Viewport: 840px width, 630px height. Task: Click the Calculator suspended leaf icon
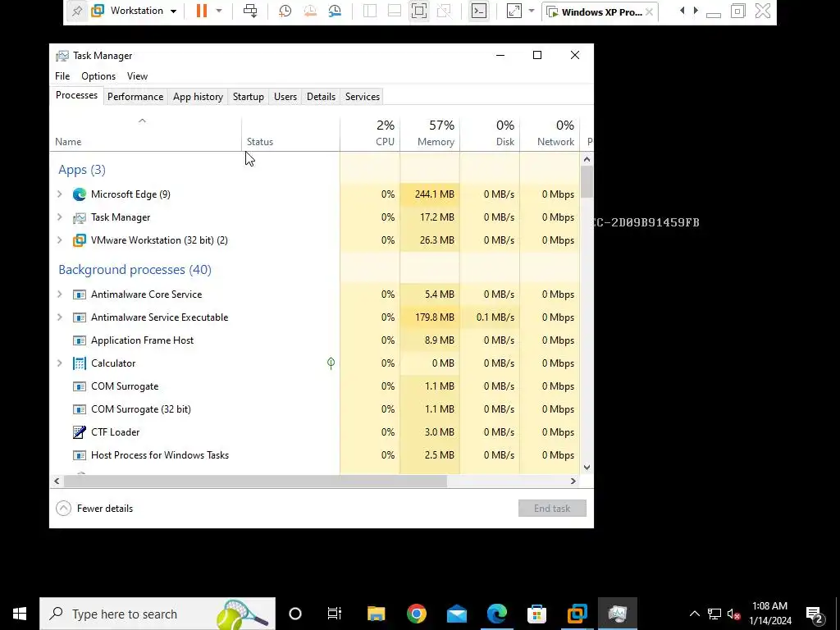331,363
